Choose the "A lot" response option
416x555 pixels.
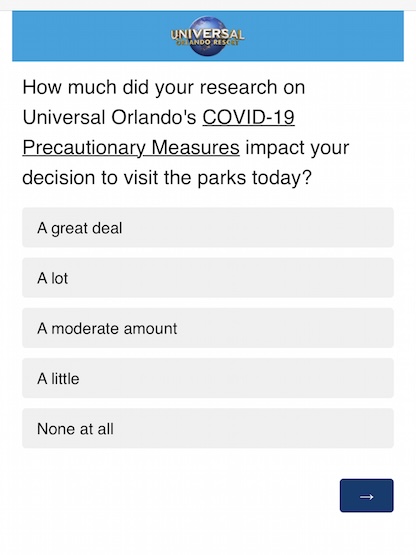(208, 278)
